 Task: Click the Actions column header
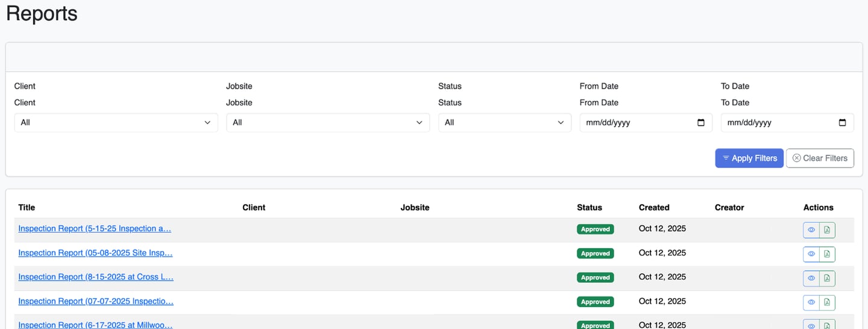coord(819,207)
